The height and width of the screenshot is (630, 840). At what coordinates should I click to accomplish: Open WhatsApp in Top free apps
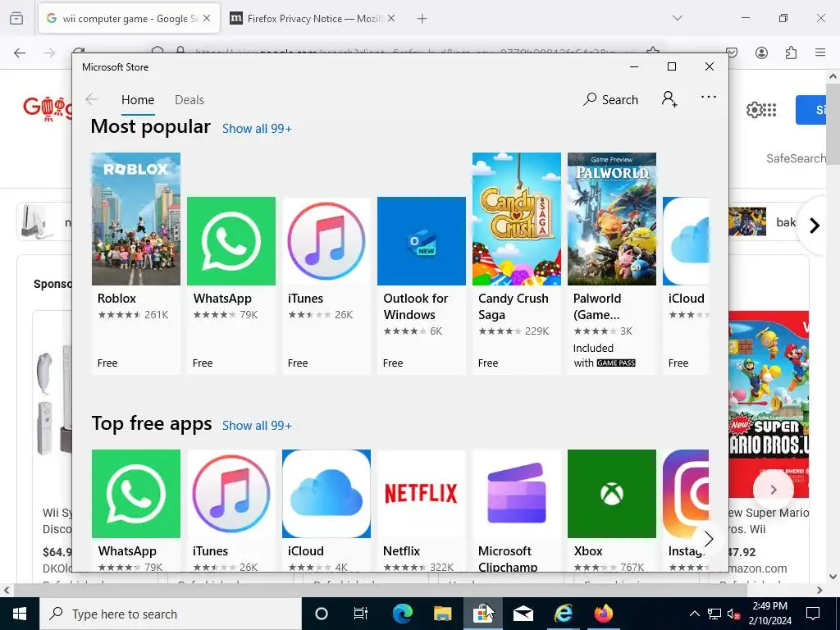click(x=136, y=509)
